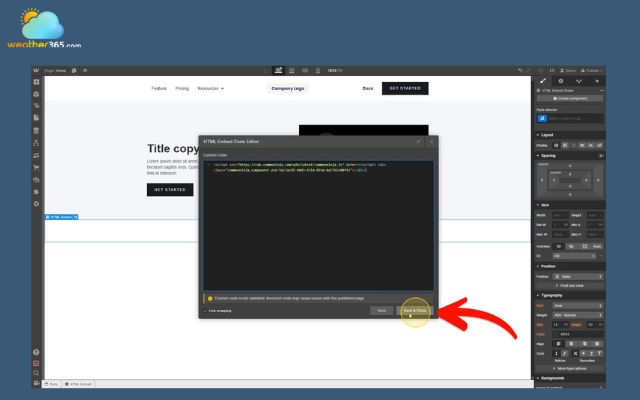Open the CMS Collections panel
The width and height of the screenshot is (640, 400).
[x=36, y=131]
